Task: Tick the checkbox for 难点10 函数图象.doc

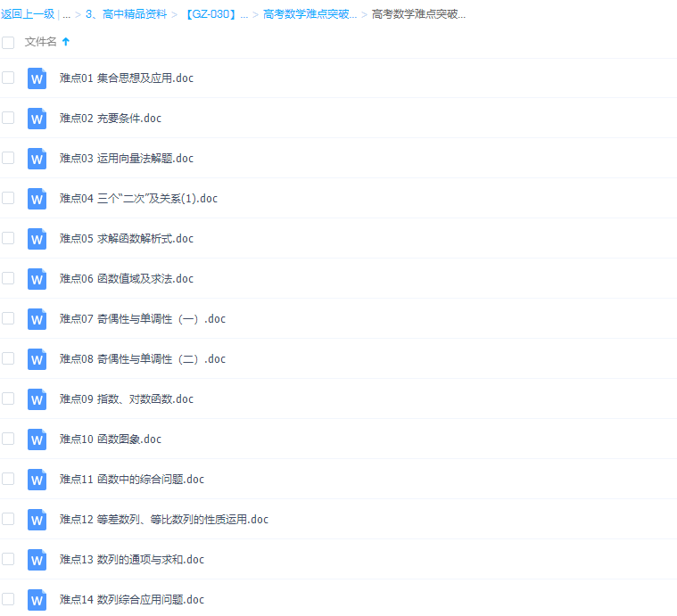Action: tap(8, 439)
